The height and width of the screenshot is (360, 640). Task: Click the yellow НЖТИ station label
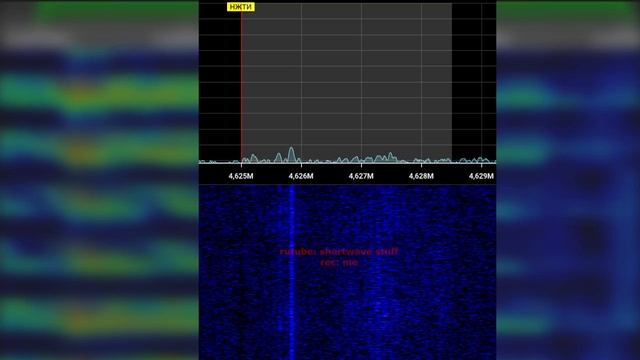241,7
